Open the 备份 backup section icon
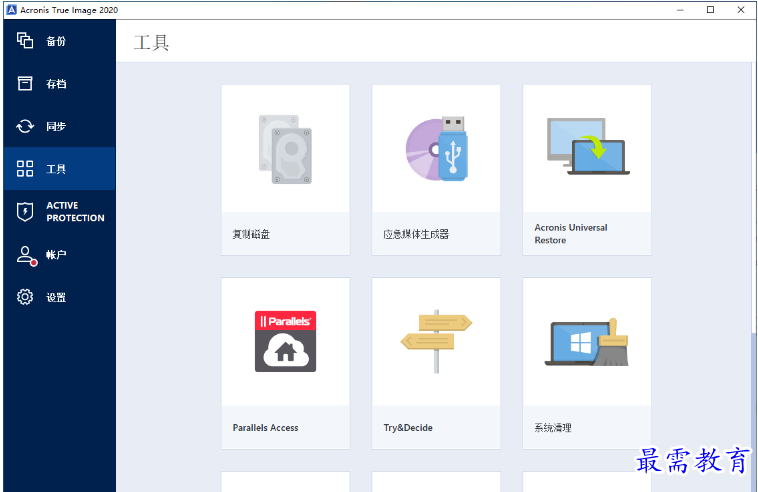Screen dimensions: 758x492 click(25, 41)
